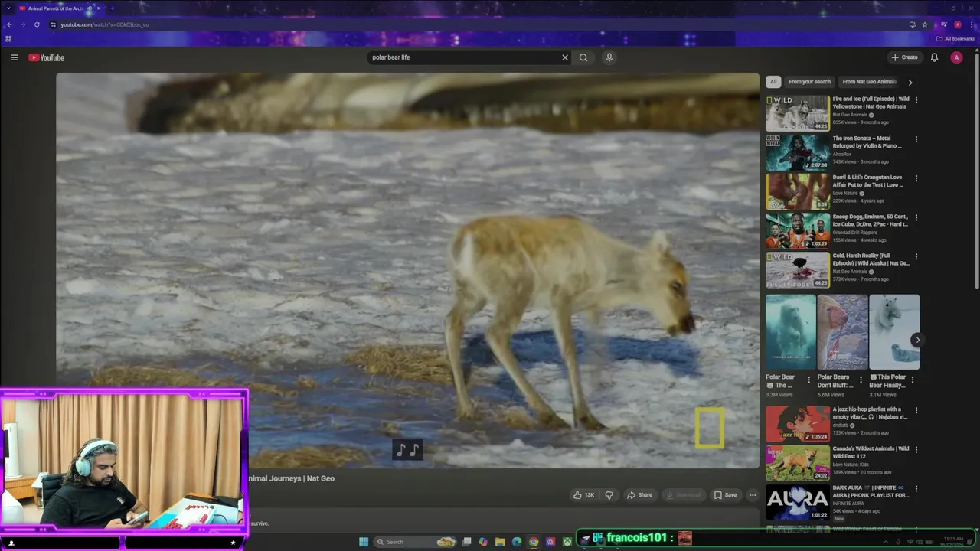Open options for Polar Bear short

point(808,380)
